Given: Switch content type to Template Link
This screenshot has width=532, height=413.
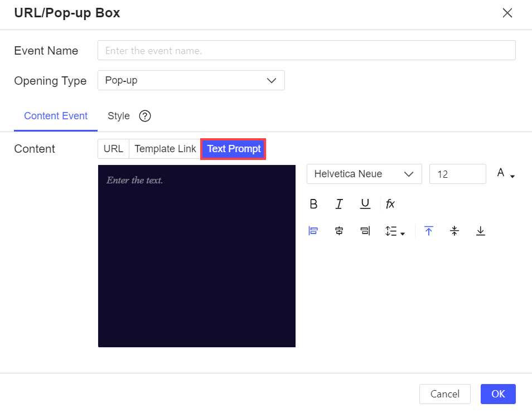Looking at the screenshot, I should click(165, 149).
